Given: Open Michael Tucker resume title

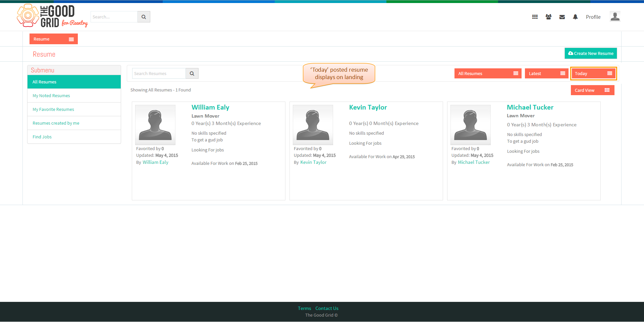Looking at the screenshot, I should point(530,107).
